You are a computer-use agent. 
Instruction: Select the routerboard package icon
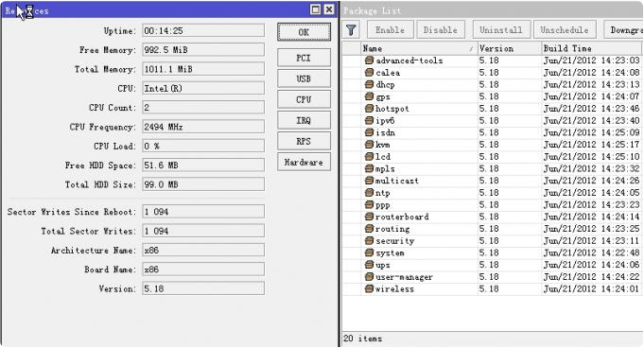pos(369,217)
